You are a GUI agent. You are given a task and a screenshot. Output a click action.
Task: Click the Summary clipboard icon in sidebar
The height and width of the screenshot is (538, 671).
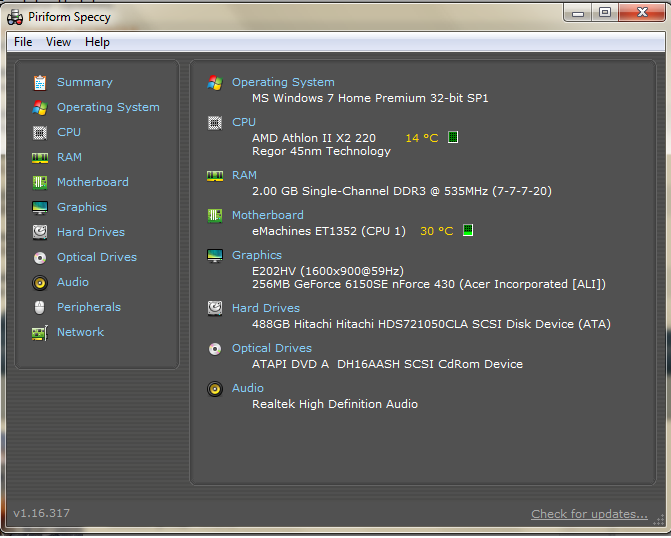point(40,83)
